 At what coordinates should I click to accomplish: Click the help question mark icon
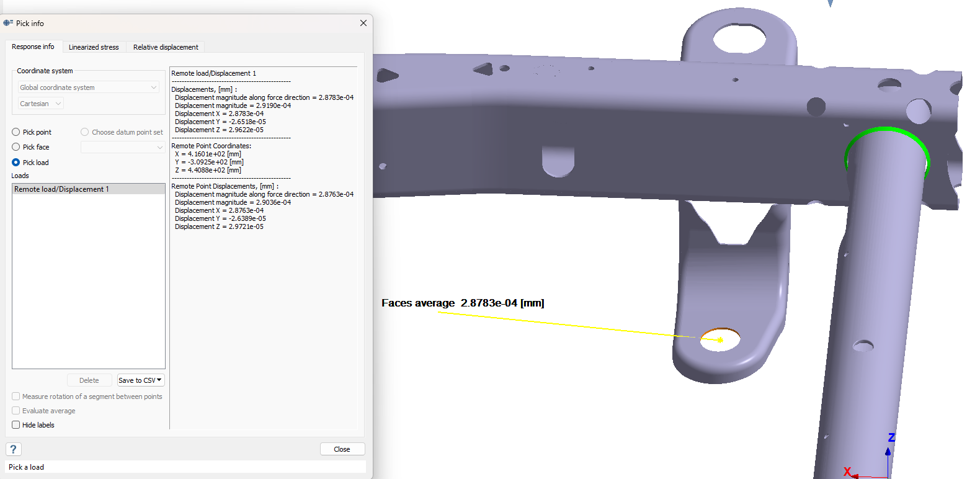coord(13,449)
